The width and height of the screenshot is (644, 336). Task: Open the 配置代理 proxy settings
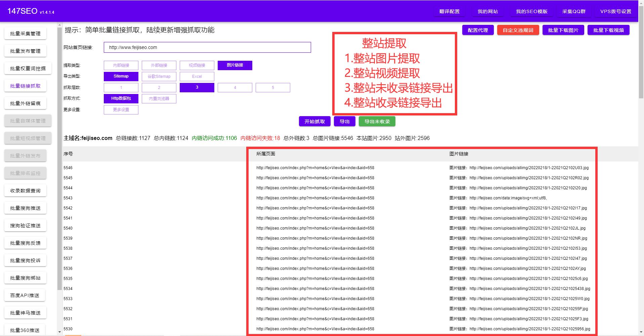[477, 30]
